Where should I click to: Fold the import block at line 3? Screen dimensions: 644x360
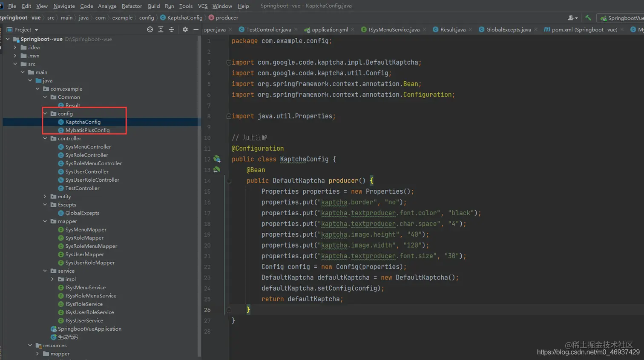(x=229, y=63)
